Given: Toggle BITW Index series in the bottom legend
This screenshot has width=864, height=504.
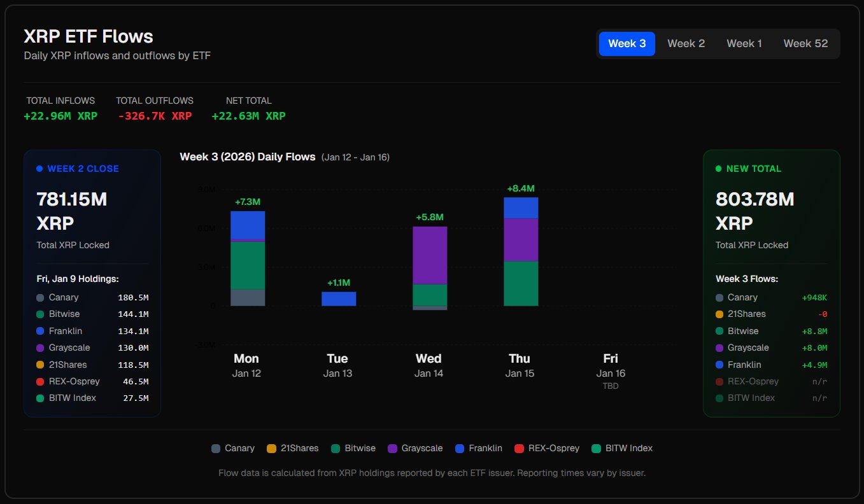Looking at the screenshot, I should click(621, 448).
